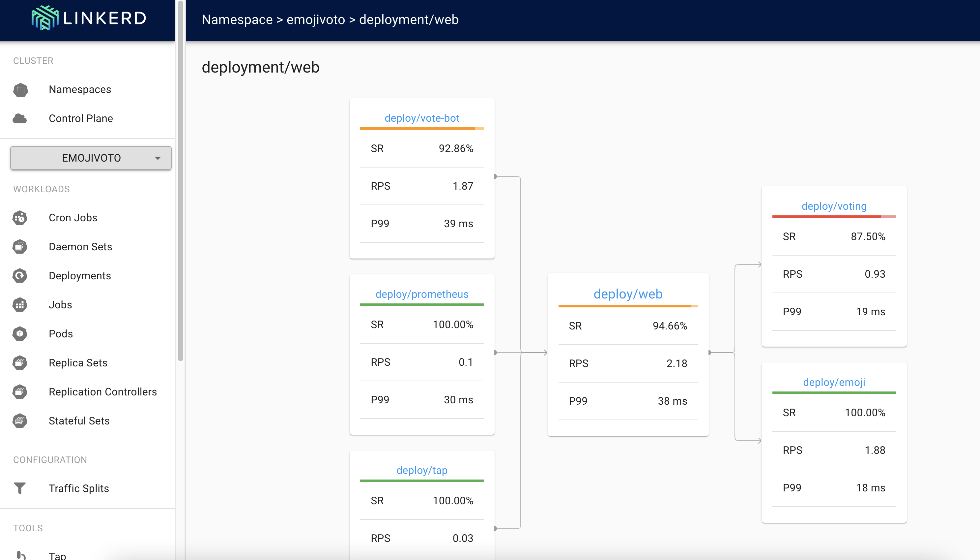Image resolution: width=980 pixels, height=560 pixels.
Task: Click the Control Plane cloud icon
Action: [19, 118]
